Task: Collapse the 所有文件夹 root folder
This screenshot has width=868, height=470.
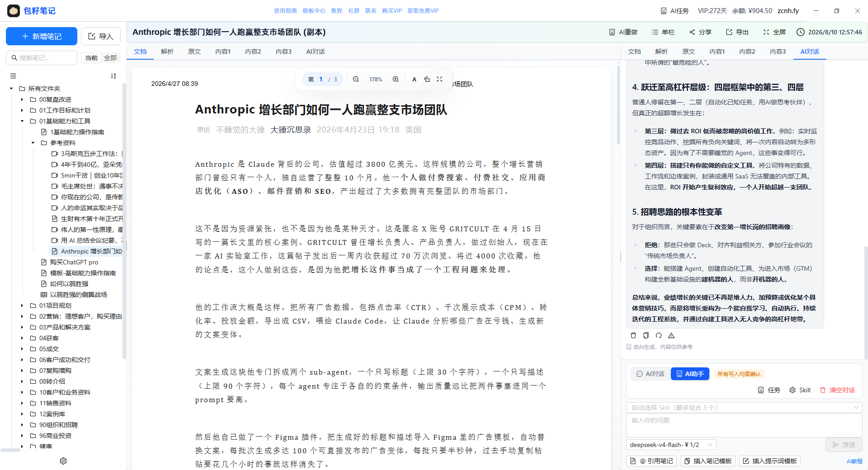Action: tap(11, 89)
